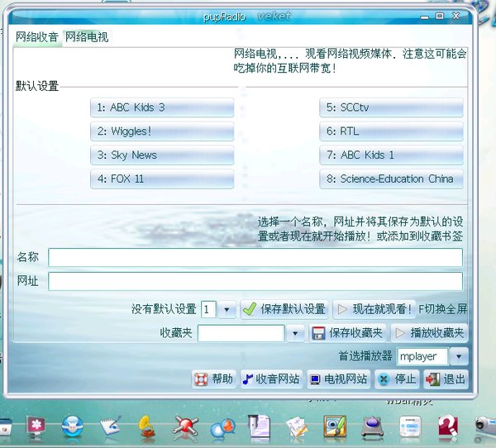The width and height of the screenshot is (496, 448).
Task: Play preset 8: Science-Education China
Action: click(x=391, y=179)
